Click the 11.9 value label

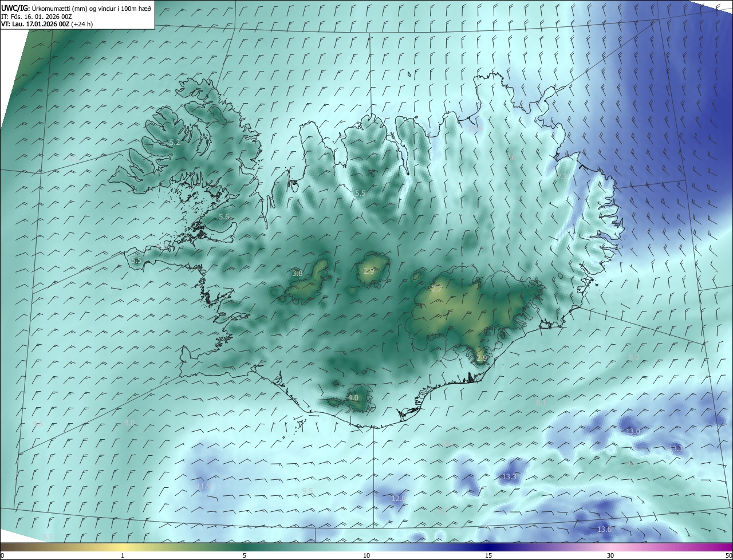click(x=204, y=486)
